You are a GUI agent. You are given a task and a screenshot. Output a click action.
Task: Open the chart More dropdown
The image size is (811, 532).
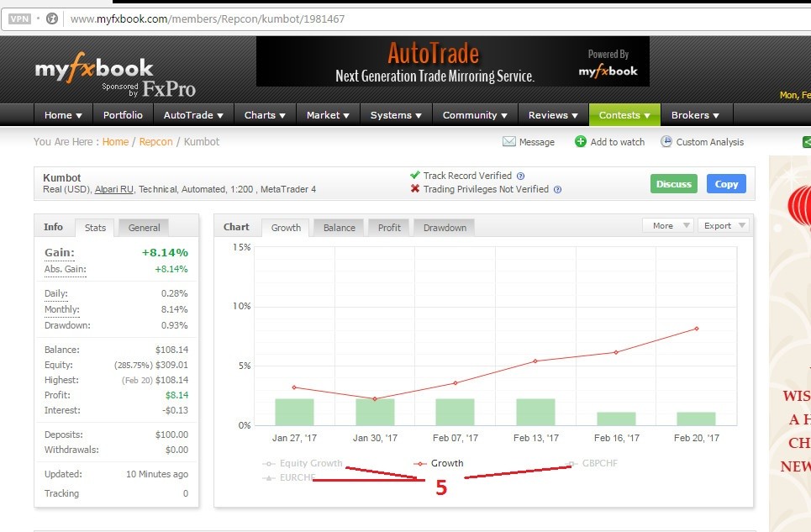coord(667,225)
